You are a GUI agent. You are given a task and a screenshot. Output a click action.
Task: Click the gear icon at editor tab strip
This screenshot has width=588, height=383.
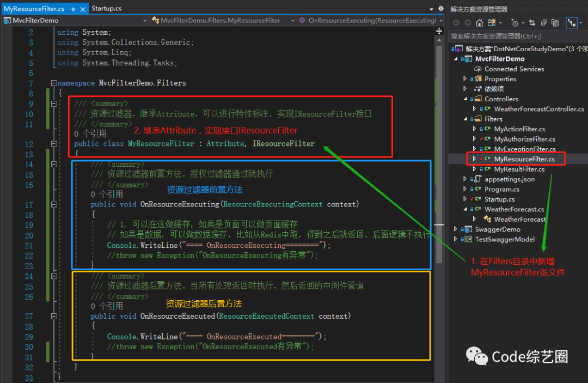(441, 8)
